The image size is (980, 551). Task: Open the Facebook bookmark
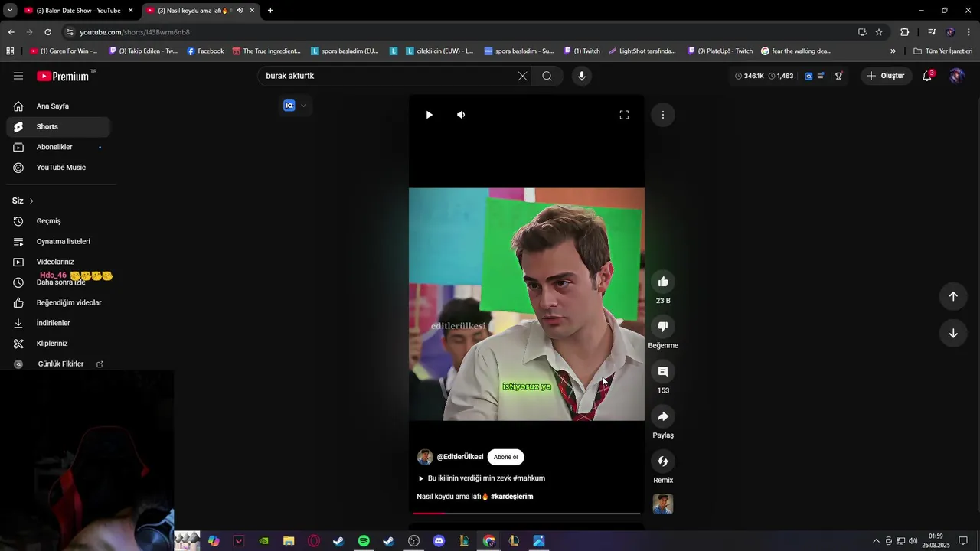coord(205,51)
